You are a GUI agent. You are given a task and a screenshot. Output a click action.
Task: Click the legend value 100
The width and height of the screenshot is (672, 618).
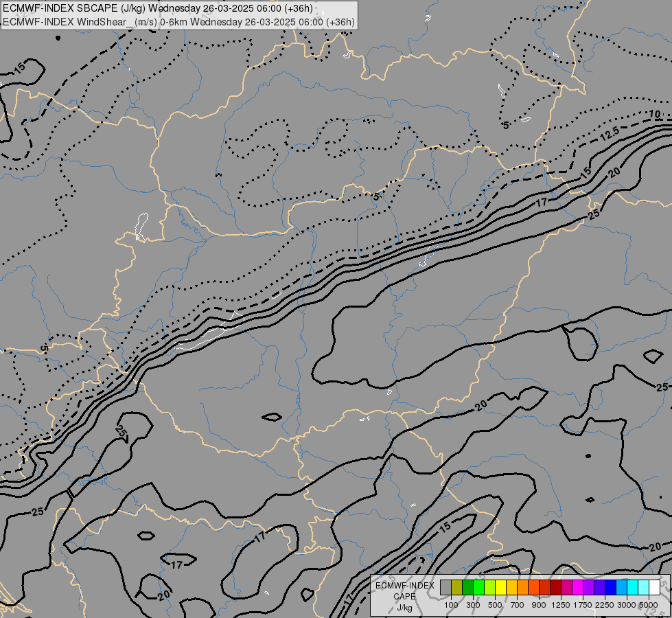click(451, 605)
